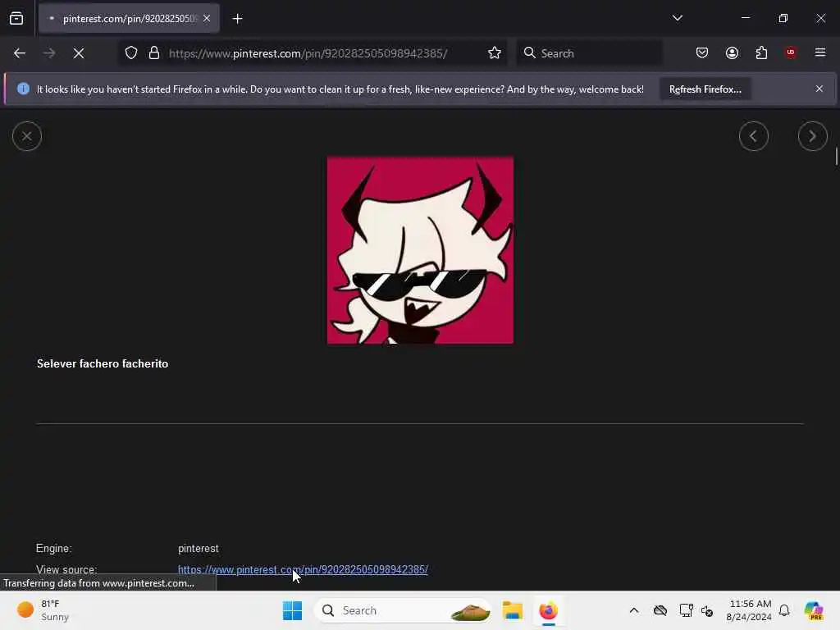Open the sunglasses character image
This screenshot has width=840, height=630.
[421, 250]
